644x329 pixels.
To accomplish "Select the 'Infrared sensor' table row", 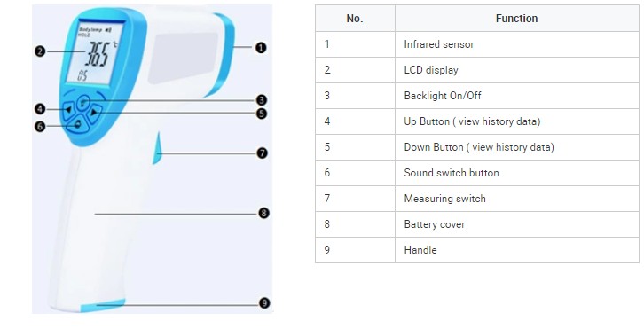I will point(477,44).
